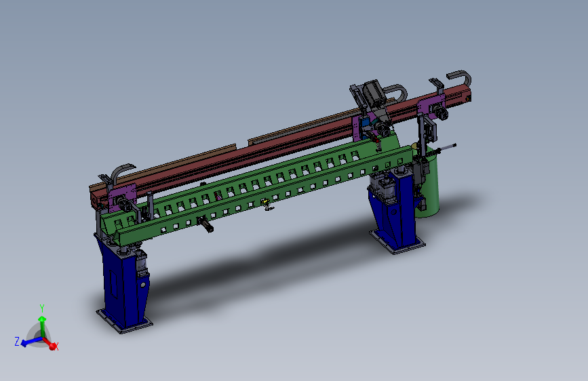Viewport: 588px width, 381px height.
Task: Select the left blue support pedestal
Action: click(122, 285)
